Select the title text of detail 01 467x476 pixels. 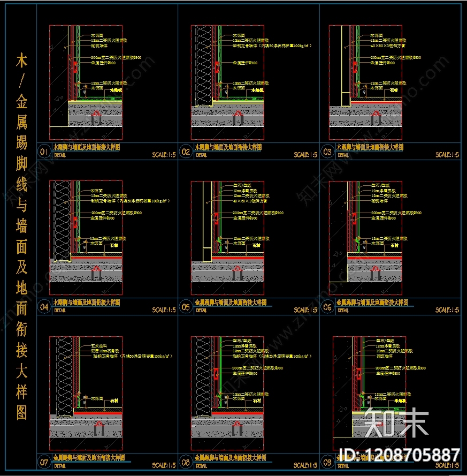(87, 147)
